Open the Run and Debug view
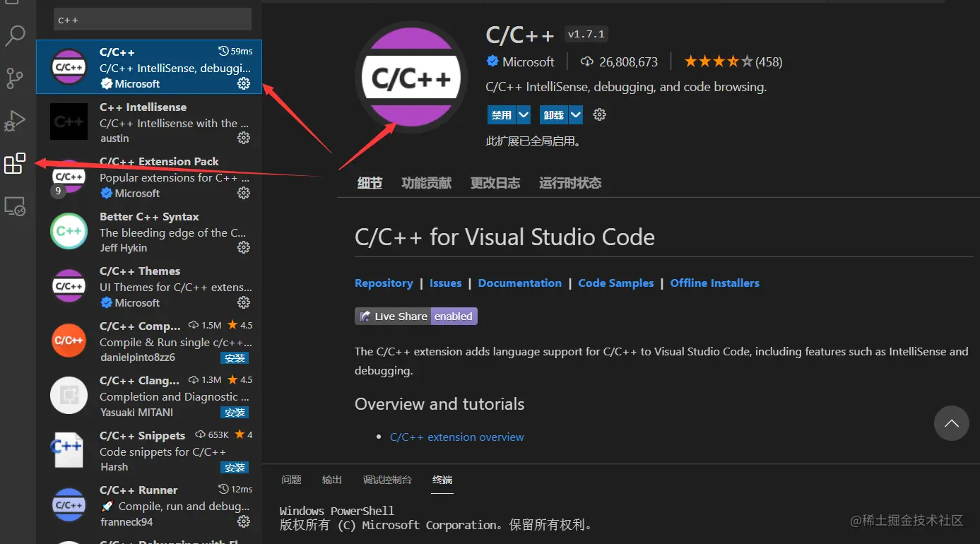 point(16,121)
